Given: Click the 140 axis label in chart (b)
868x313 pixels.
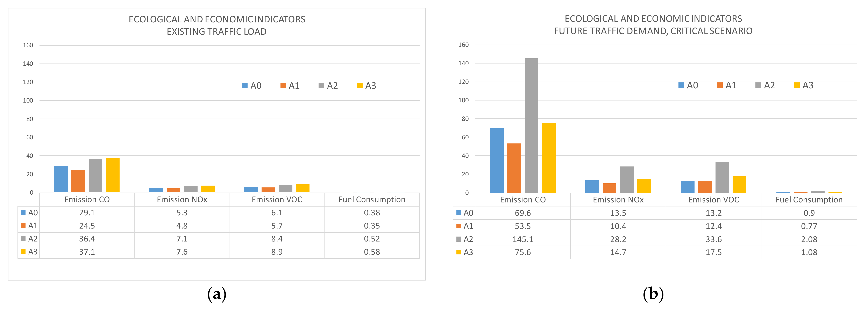Looking at the screenshot, I should (x=463, y=63).
